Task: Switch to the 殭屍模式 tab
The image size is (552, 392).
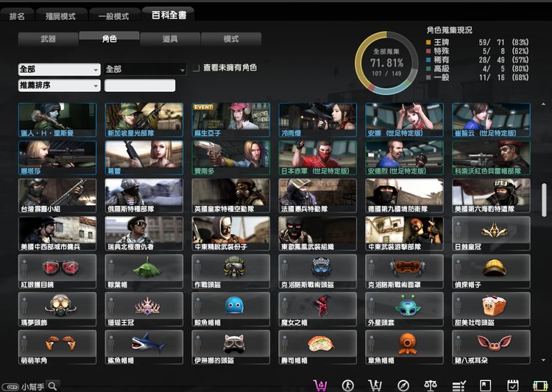Action: [x=60, y=16]
